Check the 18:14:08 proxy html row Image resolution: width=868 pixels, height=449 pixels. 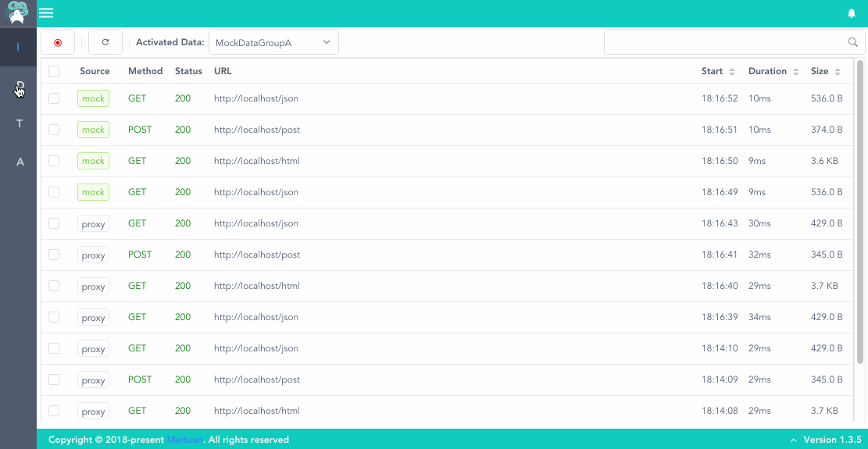coord(54,411)
